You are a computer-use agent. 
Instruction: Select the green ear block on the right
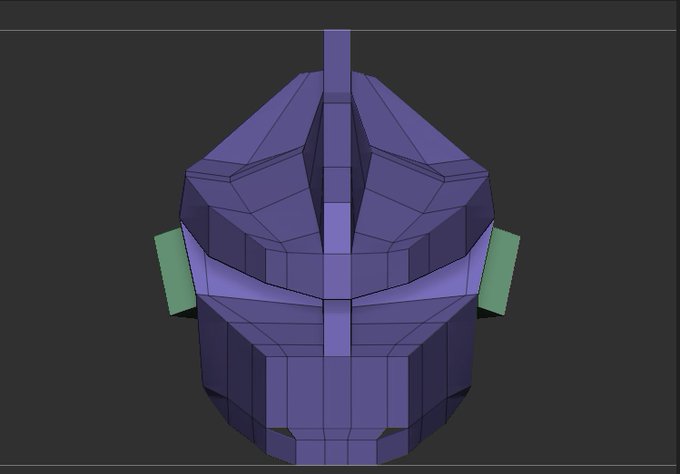[499, 272]
